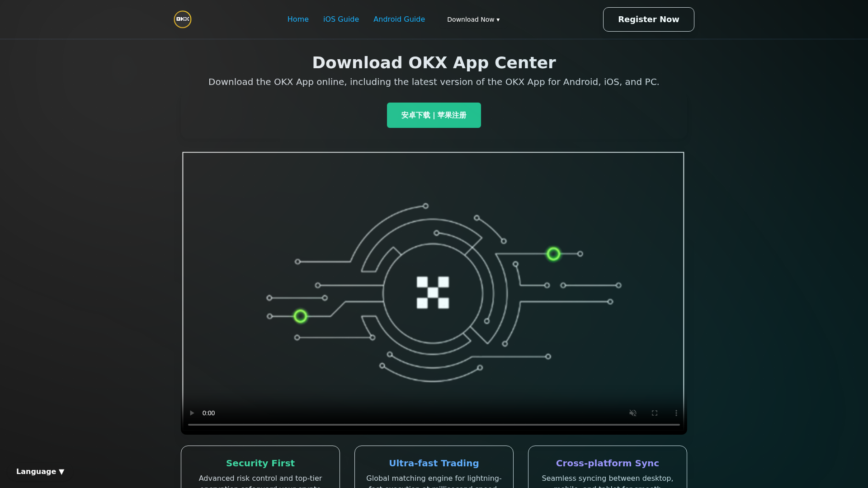Image resolution: width=868 pixels, height=488 pixels.
Task: Open the video in fullscreen
Action: (655, 413)
